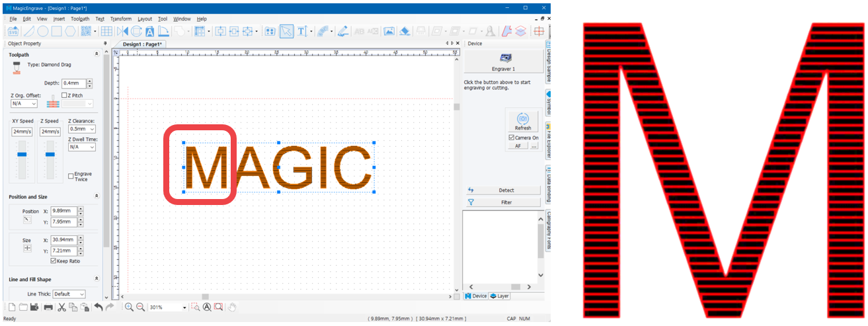This screenshot has height=326, width=868.
Task: Select the arrow pointer tool
Action: [x=286, y=31]
